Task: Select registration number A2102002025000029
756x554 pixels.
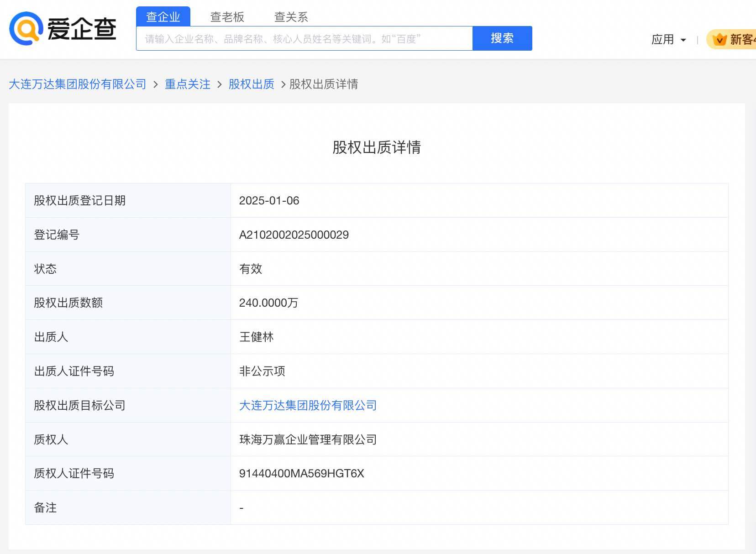Action: click(294, 235)
